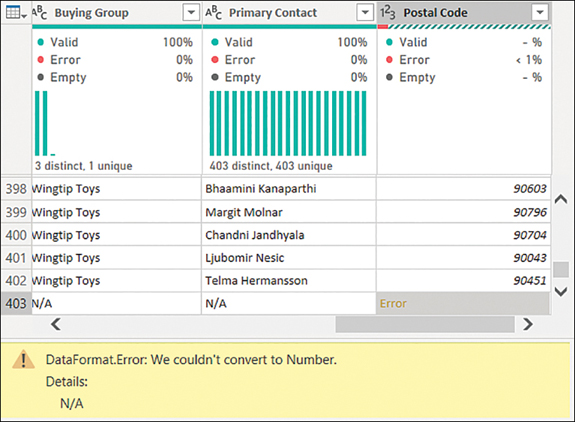Click the horizontal scrollbar thumb
Image resolution: width=575 pixels, height=422 pixels.
click(x=425, y=324)
